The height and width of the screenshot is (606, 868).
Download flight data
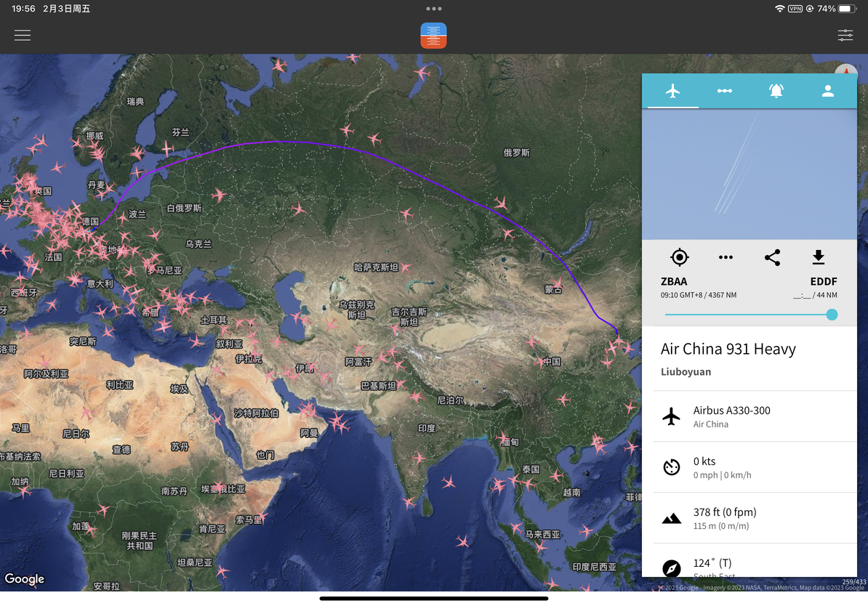coord(818,257)
